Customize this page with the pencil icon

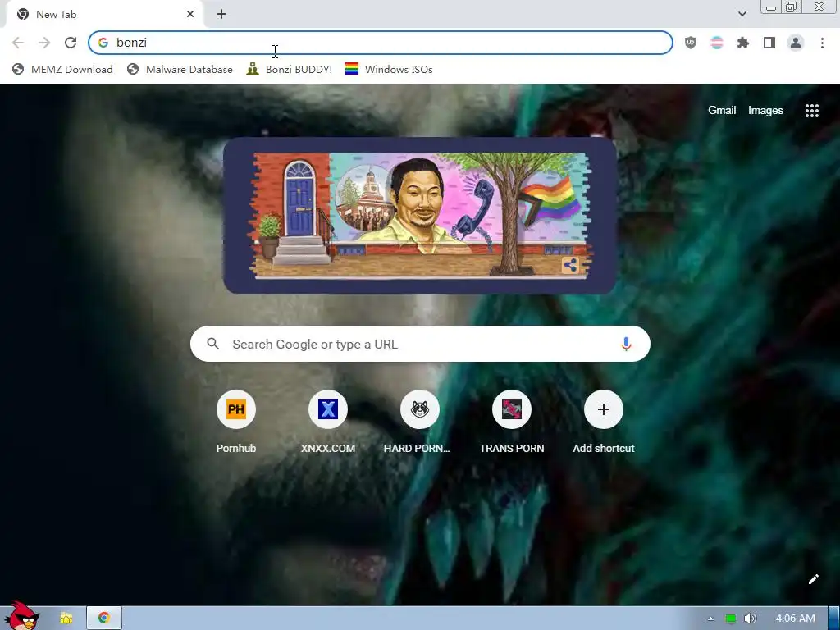[813, 579]
